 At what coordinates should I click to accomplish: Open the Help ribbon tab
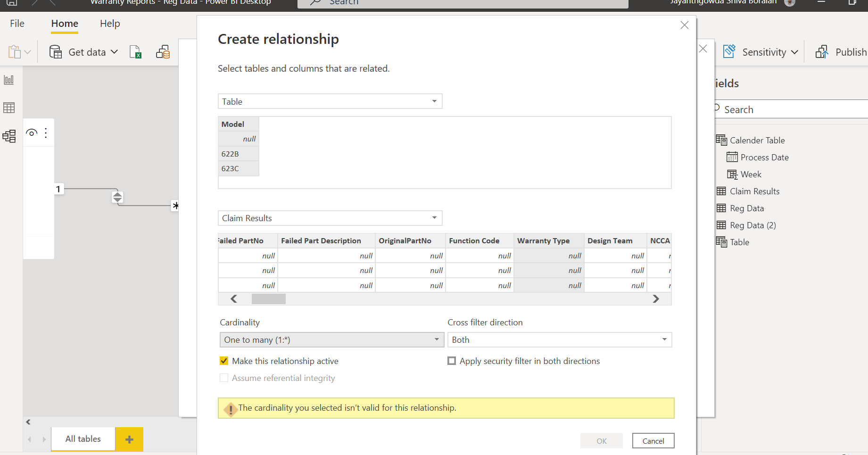click(110, 24)
